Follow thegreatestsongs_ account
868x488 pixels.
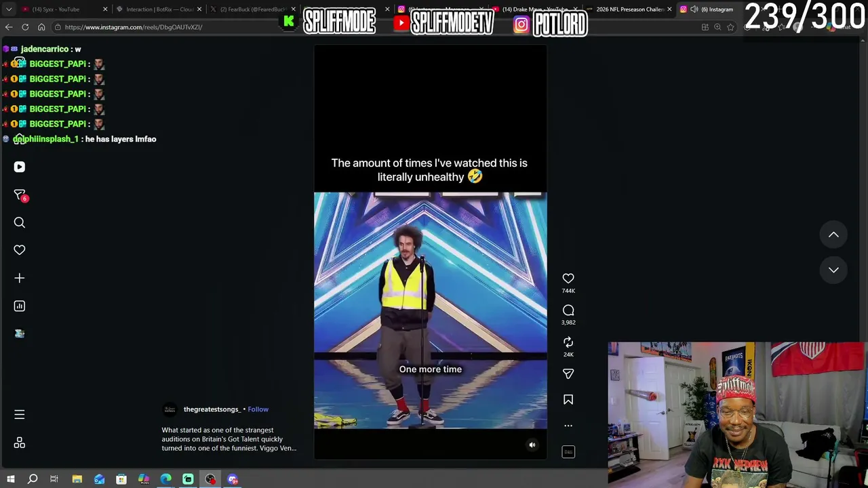(x=258, y=409)
